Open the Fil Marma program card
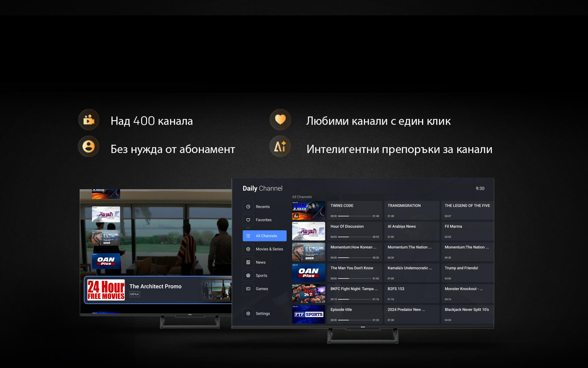Screen dimensions: 588x368 point(468,231)
